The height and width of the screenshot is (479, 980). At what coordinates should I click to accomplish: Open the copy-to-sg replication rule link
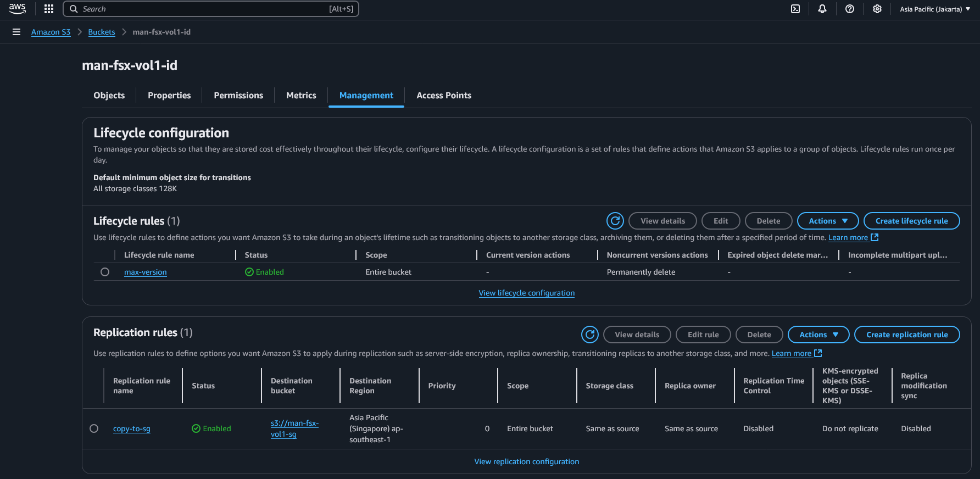coord(132,428)
